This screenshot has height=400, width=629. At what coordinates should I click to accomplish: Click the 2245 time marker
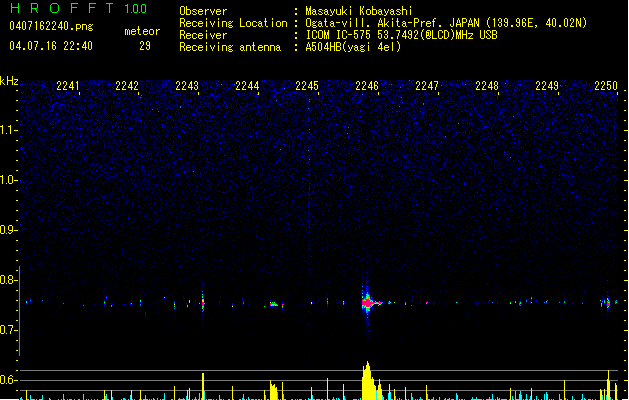point(307,86)
